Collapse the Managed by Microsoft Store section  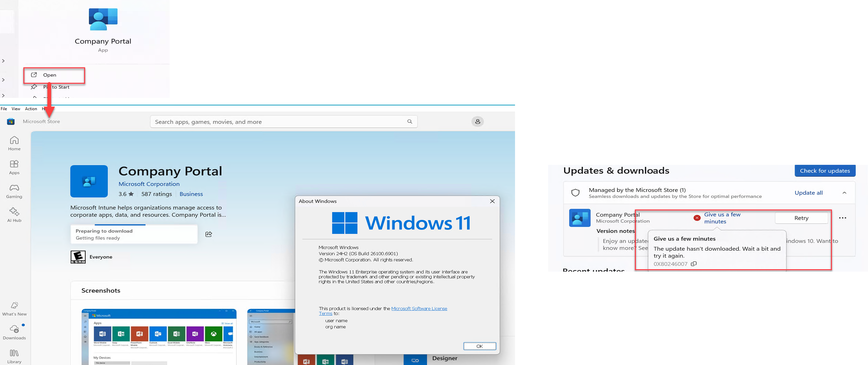(844, 193)
